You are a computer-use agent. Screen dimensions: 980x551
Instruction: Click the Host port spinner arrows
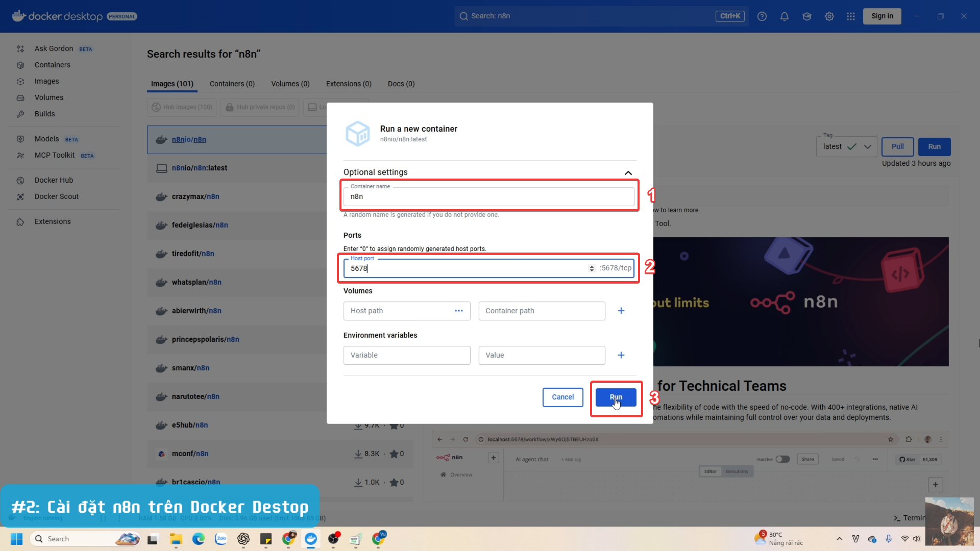(592, 268)
